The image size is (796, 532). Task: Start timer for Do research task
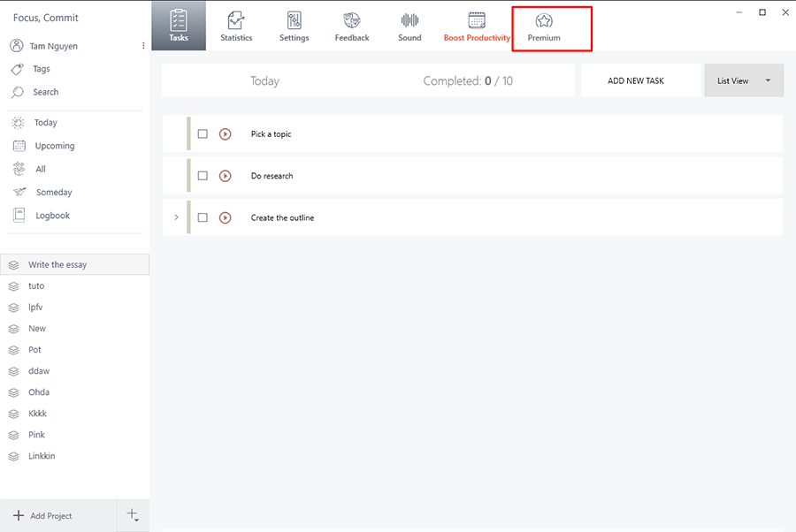(x=225, y=176)
